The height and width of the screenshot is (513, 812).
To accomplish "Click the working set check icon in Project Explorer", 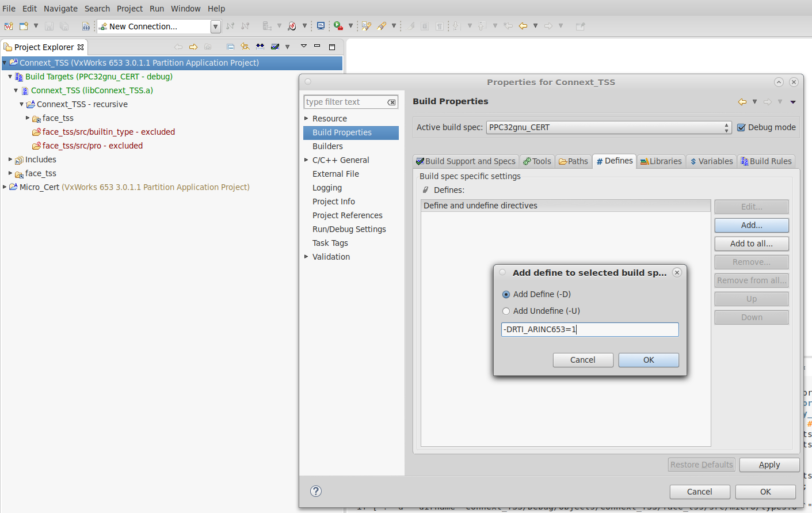I will [x=275, y=47].
